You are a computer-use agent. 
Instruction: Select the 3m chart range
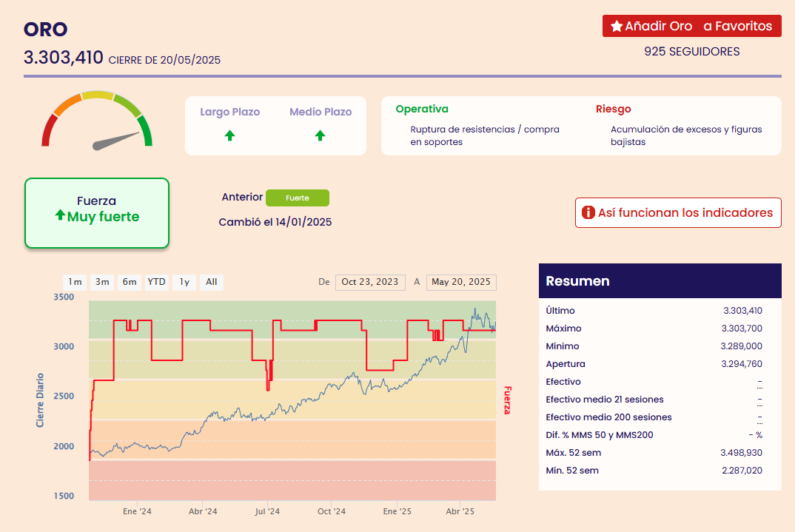pos(102,282)
